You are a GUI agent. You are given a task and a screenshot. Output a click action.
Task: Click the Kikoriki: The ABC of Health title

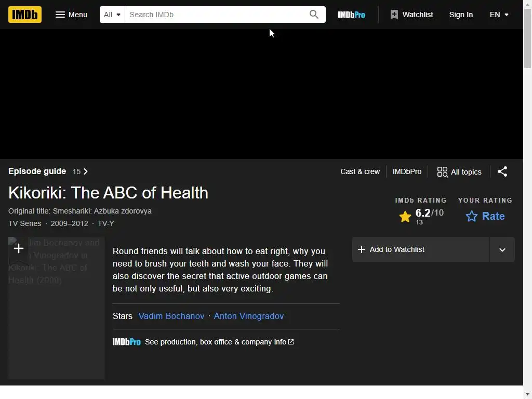(108, 193)
